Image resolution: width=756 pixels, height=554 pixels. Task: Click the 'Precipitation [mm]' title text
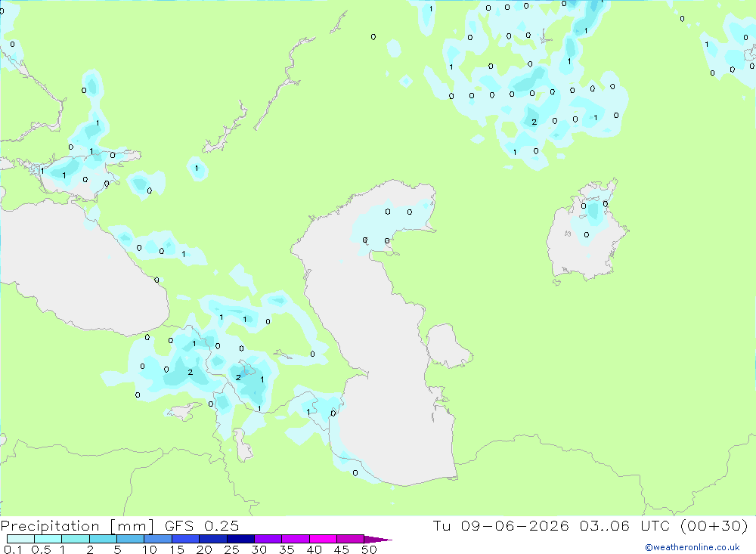coord(77,526)
